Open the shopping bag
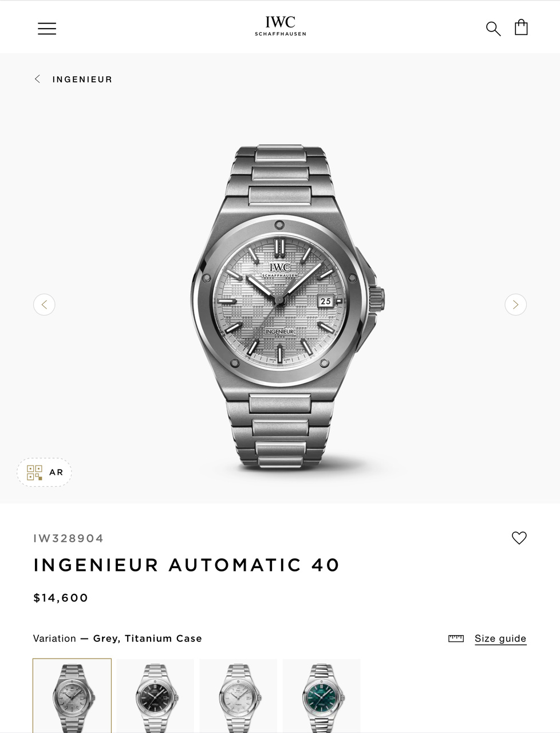The image size is (560, 733). point(521,27)
